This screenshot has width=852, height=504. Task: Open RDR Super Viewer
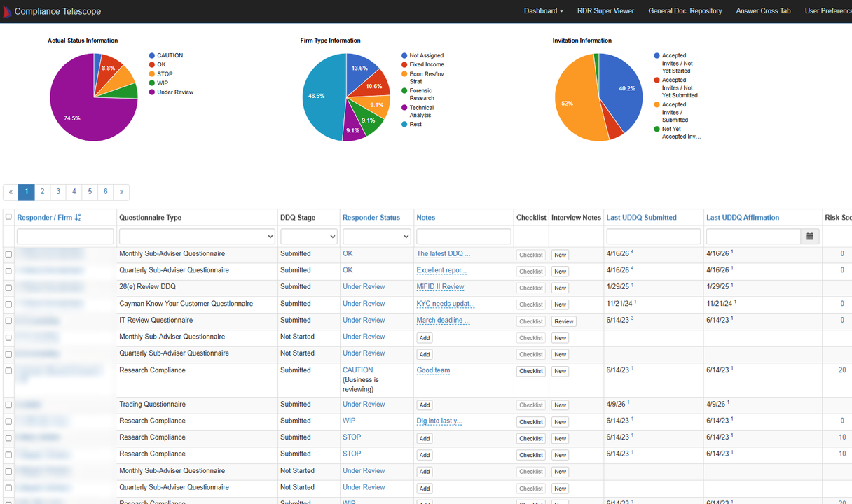[605, 11]
